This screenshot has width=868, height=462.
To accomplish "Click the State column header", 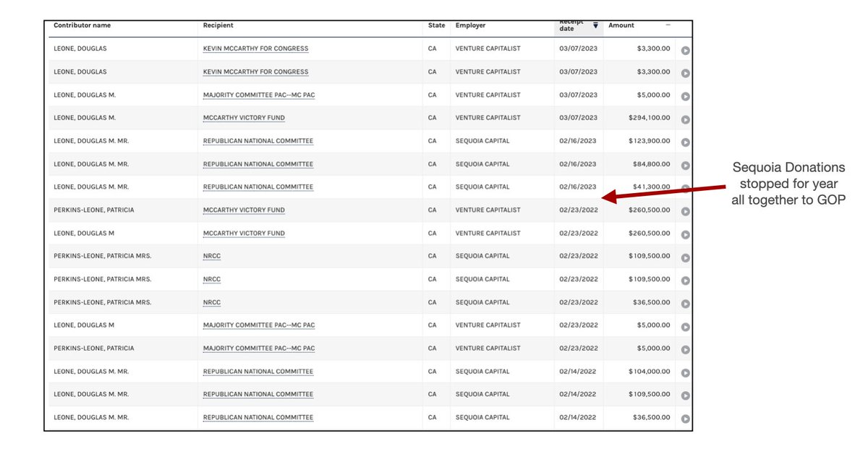I will coord(436,25).
